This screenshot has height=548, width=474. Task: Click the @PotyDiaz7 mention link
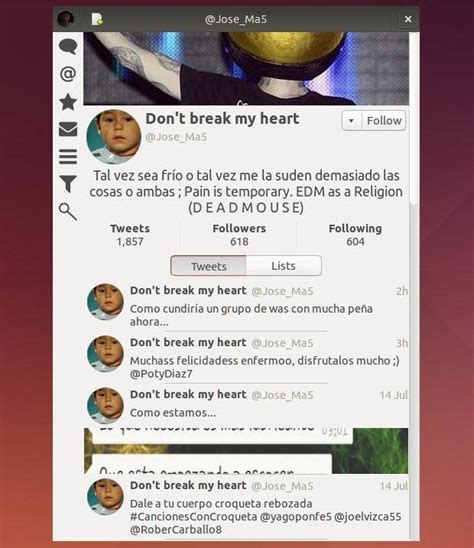tap(161, 374)
